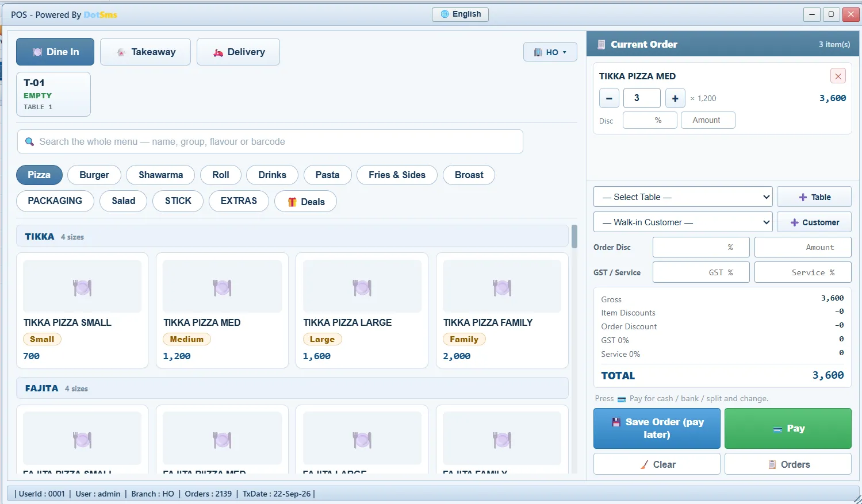Image resolution: width=862 pixels, height=504 pixels.
Task: Add TIKKA PIZZA SMALL to order
Action: coord(82,310)
